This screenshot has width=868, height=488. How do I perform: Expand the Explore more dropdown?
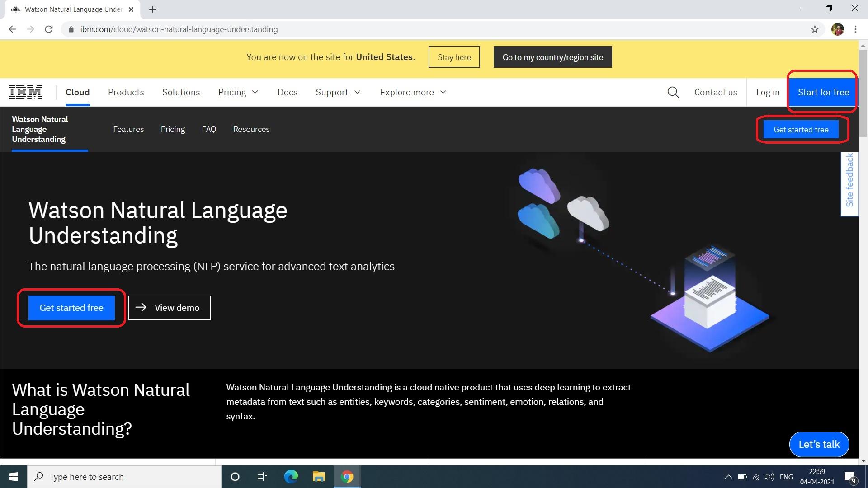[413, 92]
